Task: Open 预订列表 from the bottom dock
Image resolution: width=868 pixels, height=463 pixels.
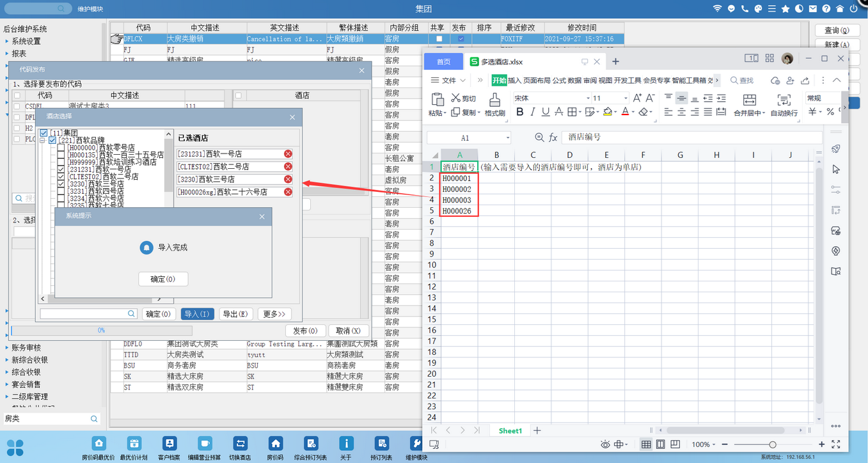Action: [382, 444]
